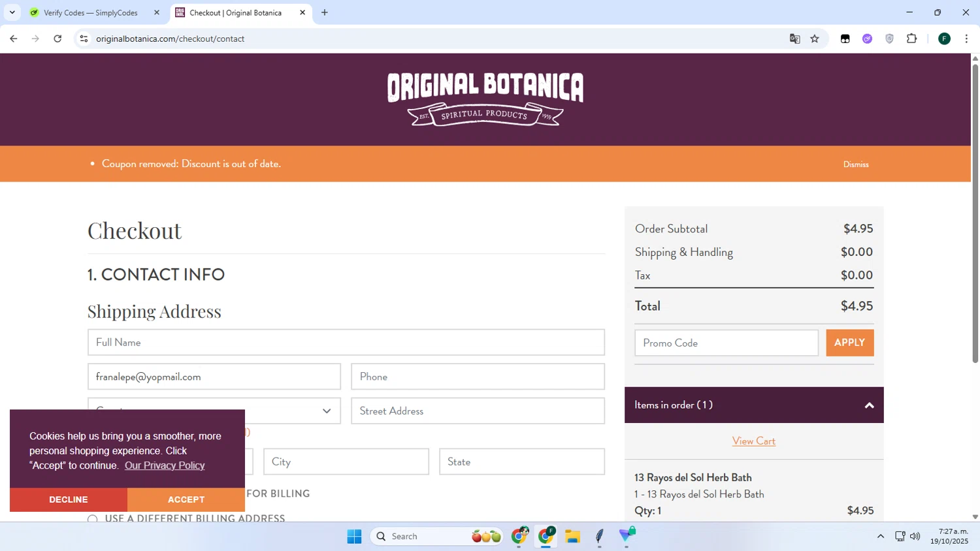Show hidden system tray icons

[x=881, y=537]
